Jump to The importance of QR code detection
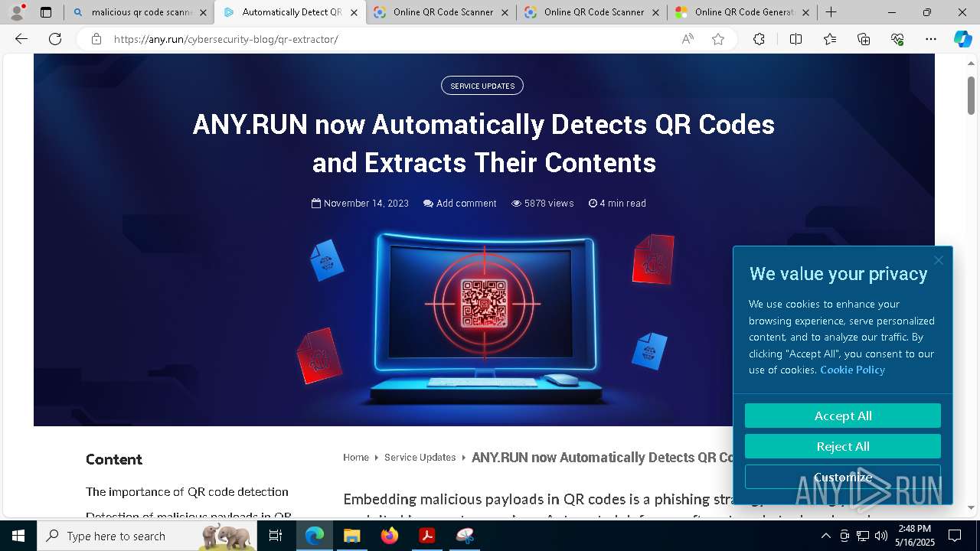The height and width of the screenshot is (551, 980). (x=187, y=492)
